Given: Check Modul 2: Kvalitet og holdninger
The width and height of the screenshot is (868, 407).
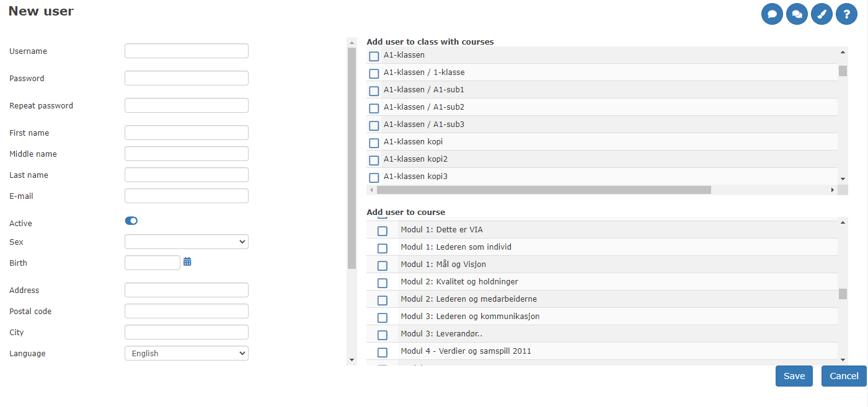Looking at the screenshot, I should [383, 282].
